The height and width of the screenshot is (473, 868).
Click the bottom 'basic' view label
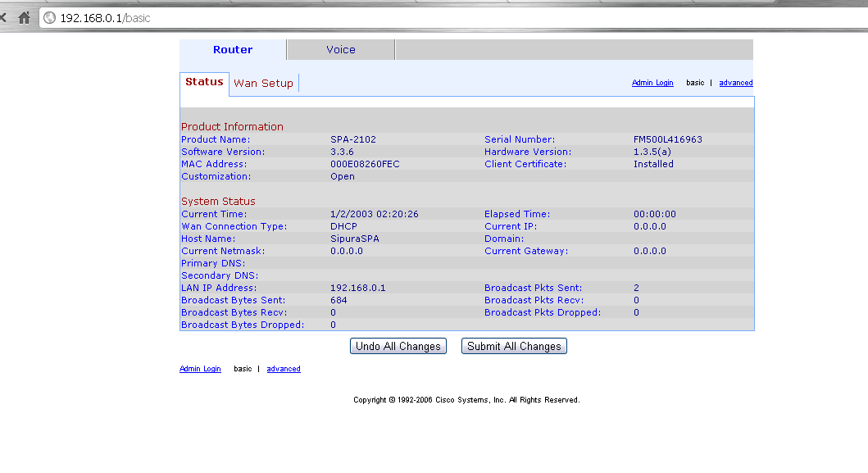point(243,369)
